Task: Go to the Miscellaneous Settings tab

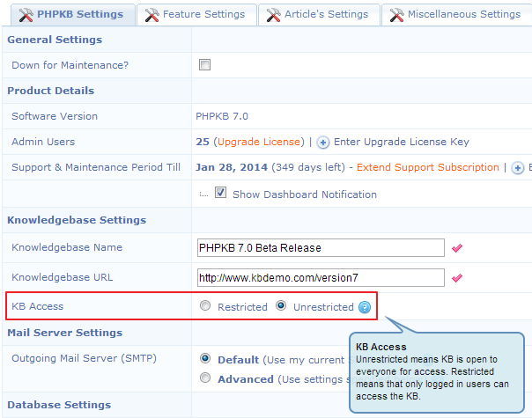Action: 456,15
